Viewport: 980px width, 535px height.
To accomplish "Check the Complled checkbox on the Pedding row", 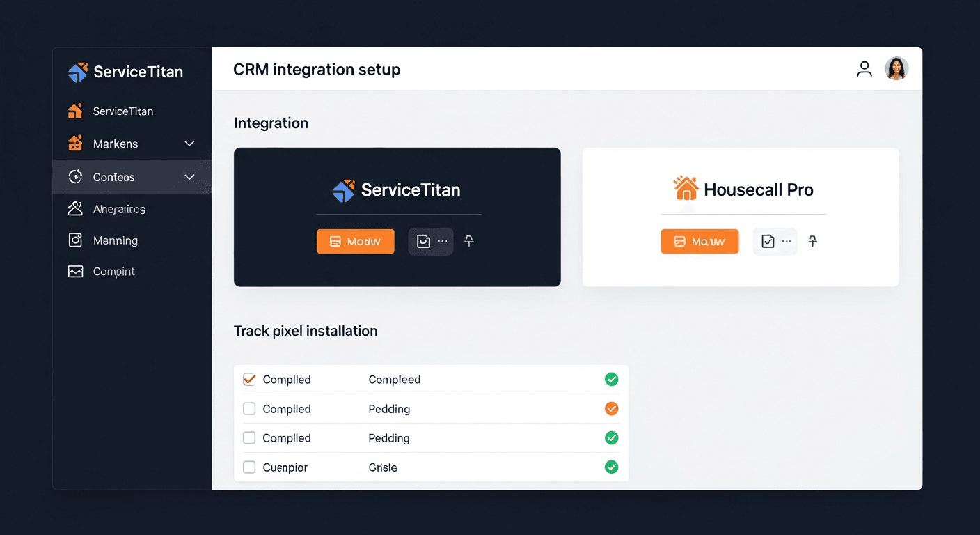I will (249, 409).
